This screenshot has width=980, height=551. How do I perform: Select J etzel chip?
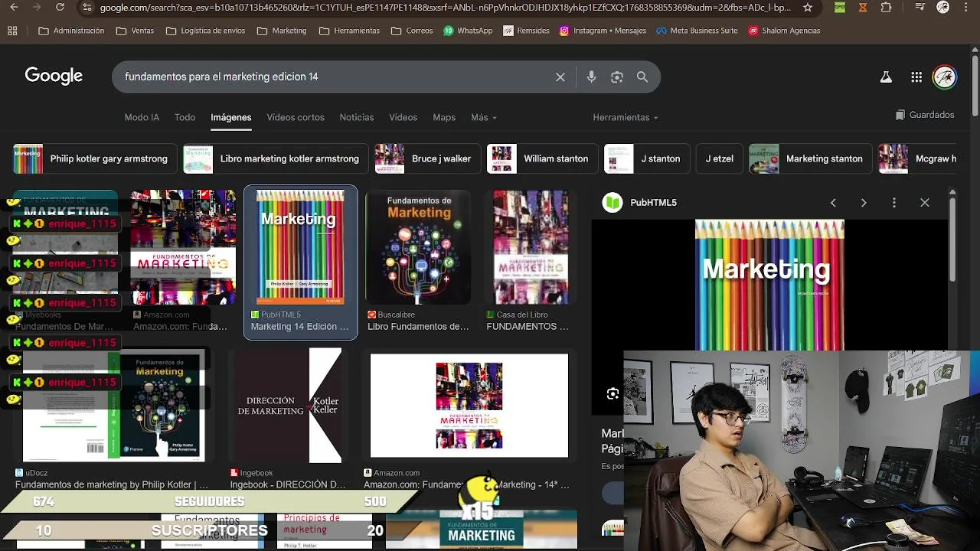(x=719, y=158)
